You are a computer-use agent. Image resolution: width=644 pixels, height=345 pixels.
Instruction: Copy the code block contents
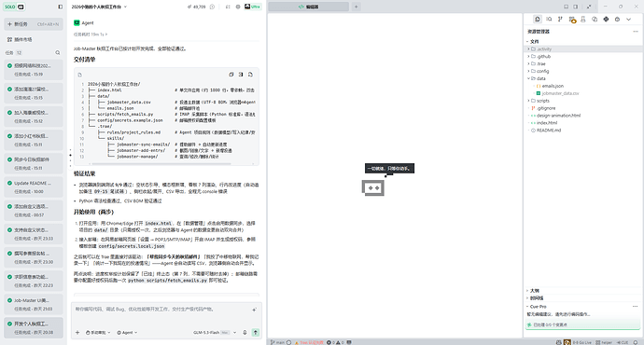231,75
